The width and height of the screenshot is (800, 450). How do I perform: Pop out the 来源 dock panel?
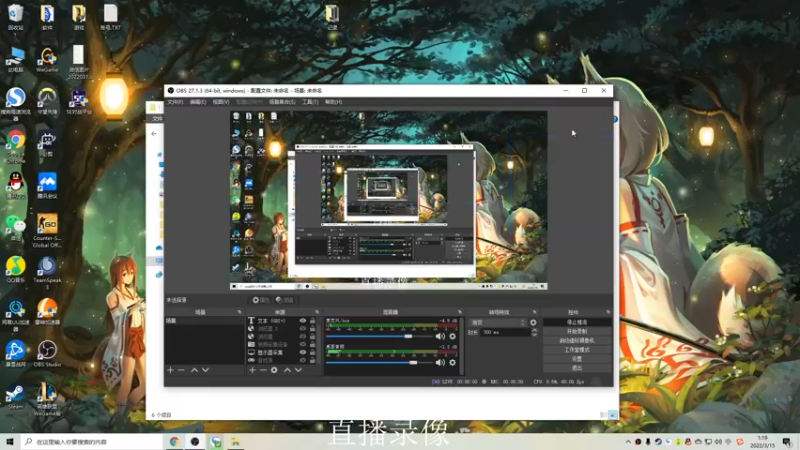tap(317, 312)
